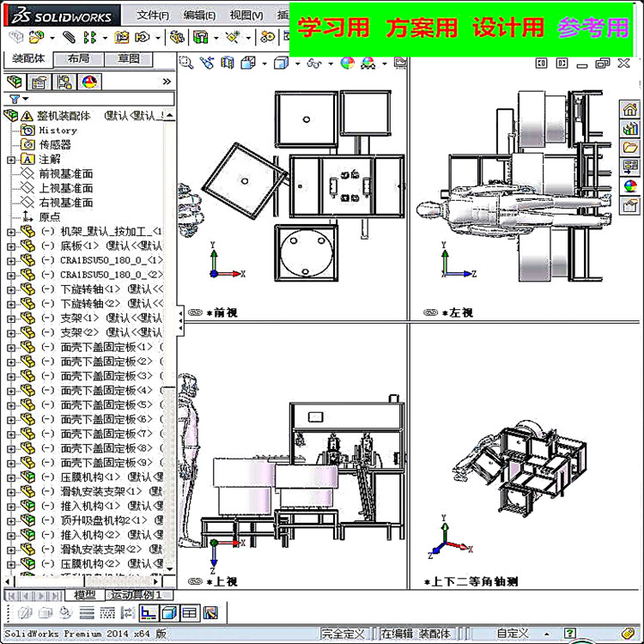Click the Reference Geometry icon
Viewport: 644px width, 644px height.
click(x=233, y=38)
